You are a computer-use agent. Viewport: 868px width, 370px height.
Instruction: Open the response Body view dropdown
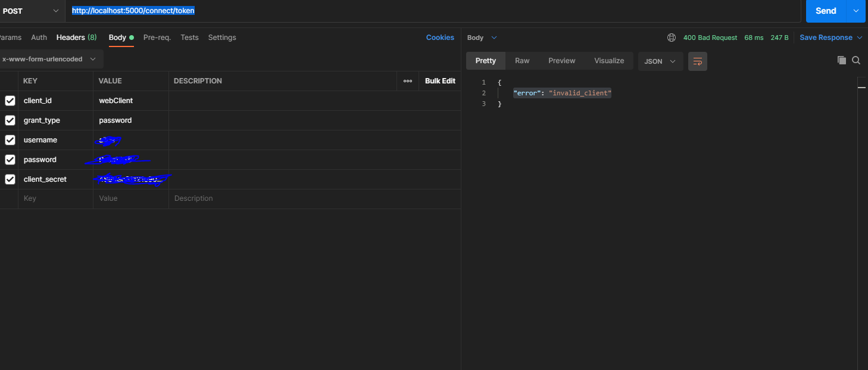point(482,37)
